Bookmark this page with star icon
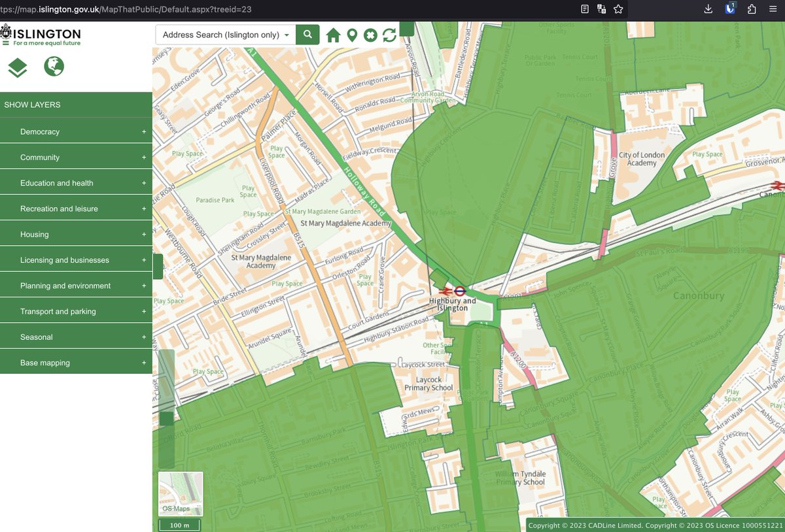This screenshot has width=785, height=532. pyautogui.click(x=618, y=9)
